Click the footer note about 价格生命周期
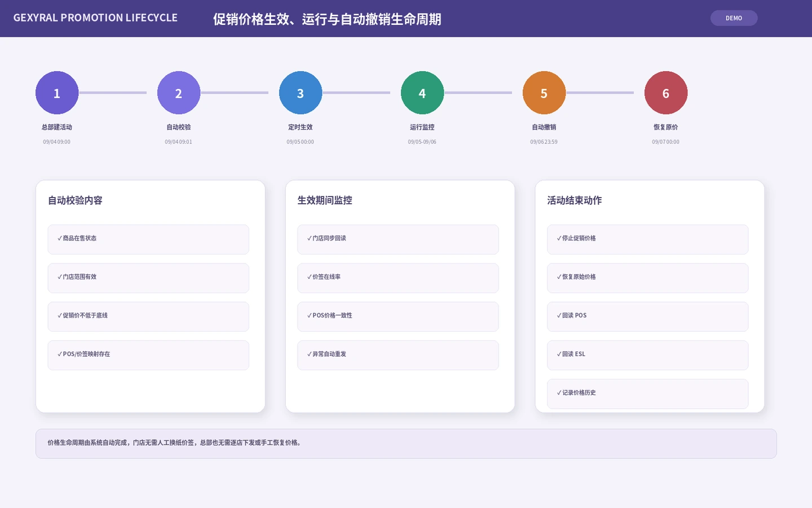Viewport: 812px width, 508px height. point(406,444)
